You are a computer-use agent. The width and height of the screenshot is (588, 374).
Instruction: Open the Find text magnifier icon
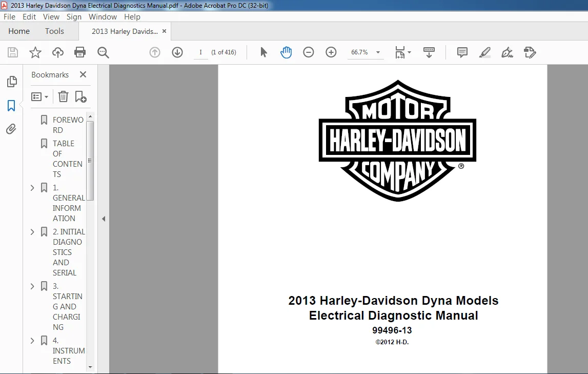coord(103,52)
